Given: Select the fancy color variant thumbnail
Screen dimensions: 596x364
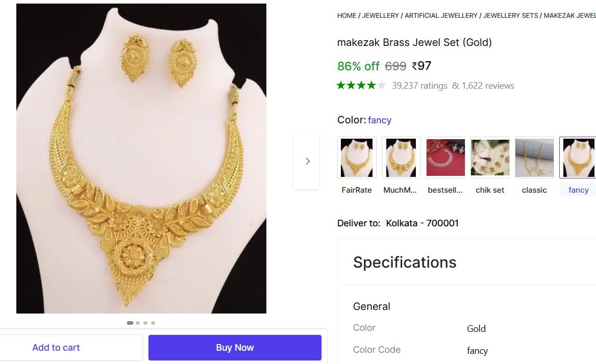Looking at the screenshot, I should coord(578,158).
